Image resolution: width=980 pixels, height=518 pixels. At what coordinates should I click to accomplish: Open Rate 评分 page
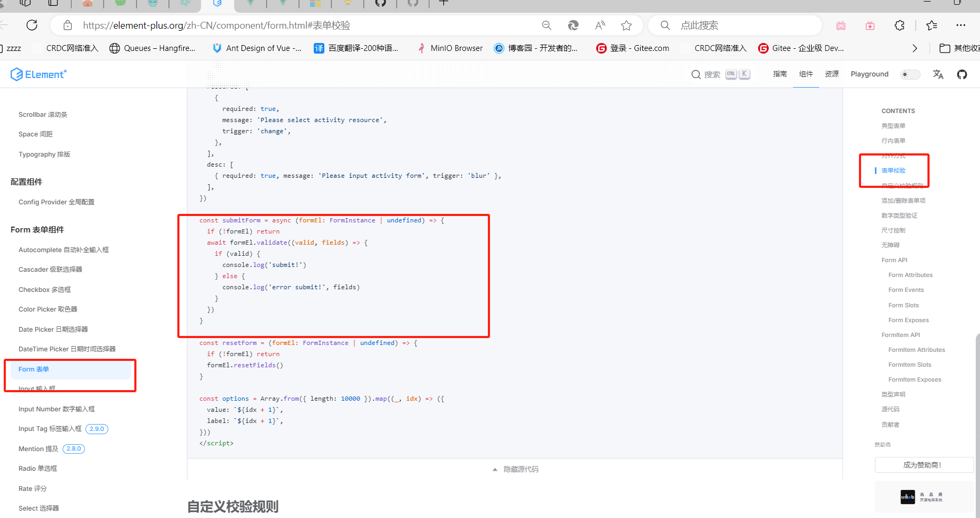point(32,489)
